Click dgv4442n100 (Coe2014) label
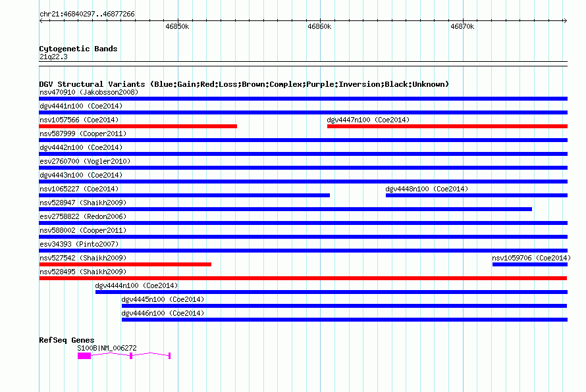 click(81, 147)
